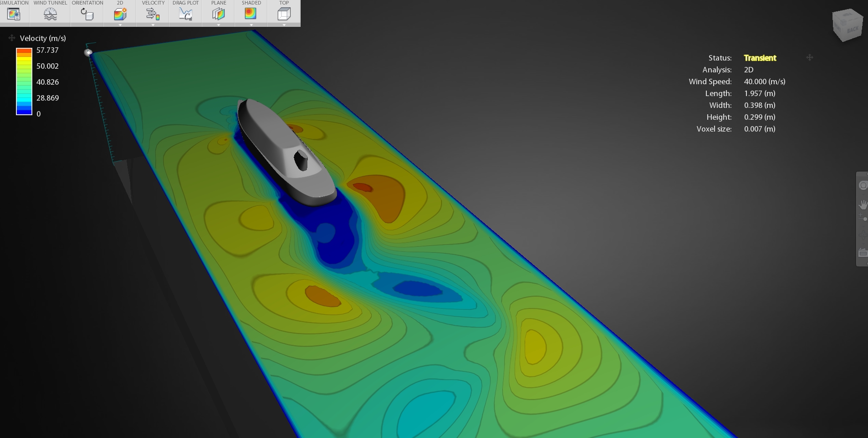Click the Drag Plot toolbar label
The width and height of the screenshot is (868, 438).
click(186, 3)
